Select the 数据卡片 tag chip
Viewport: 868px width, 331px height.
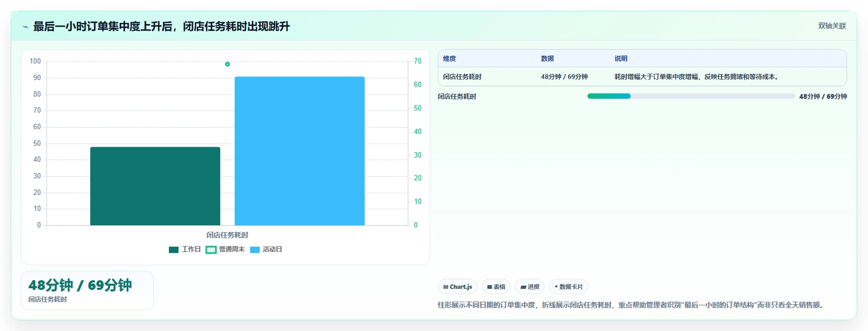[569, 287]
